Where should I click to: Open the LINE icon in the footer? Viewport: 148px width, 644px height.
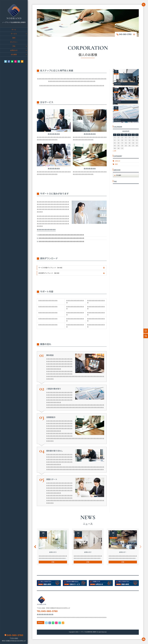click(x=53, y=623)
